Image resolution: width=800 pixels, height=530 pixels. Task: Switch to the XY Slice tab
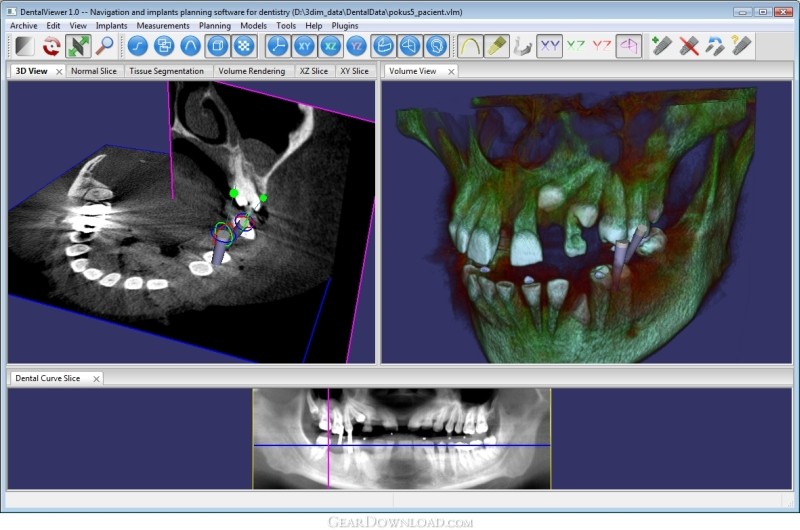pos(354,71)
